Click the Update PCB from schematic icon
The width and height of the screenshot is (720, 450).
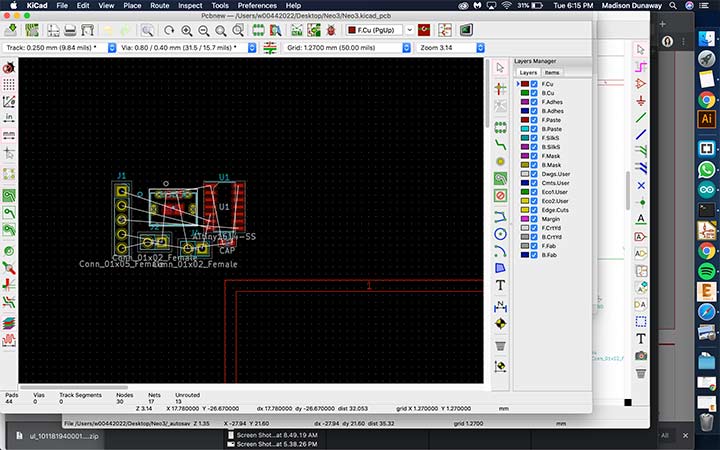[314, 30]
